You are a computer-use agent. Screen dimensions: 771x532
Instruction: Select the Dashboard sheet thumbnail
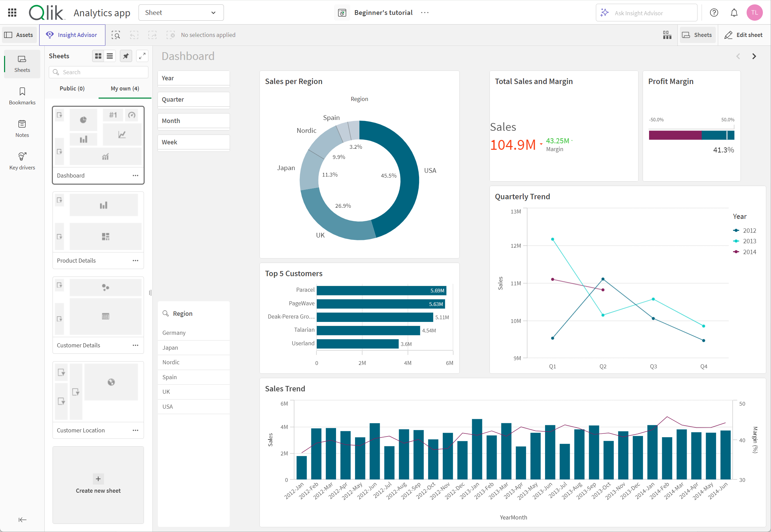[98, 144]
